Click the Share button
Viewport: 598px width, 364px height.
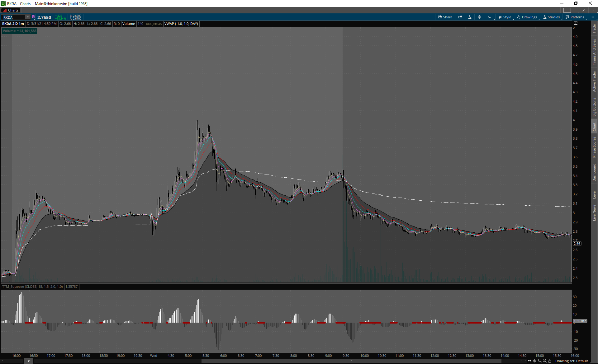tap(445, 17)
